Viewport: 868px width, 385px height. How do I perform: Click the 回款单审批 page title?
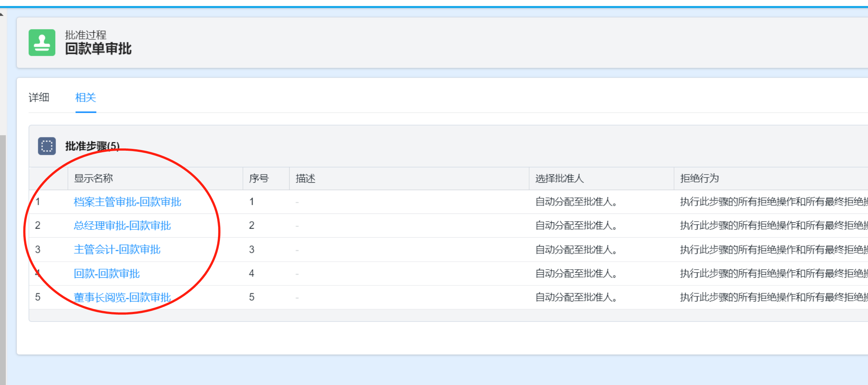pos(98,49)
